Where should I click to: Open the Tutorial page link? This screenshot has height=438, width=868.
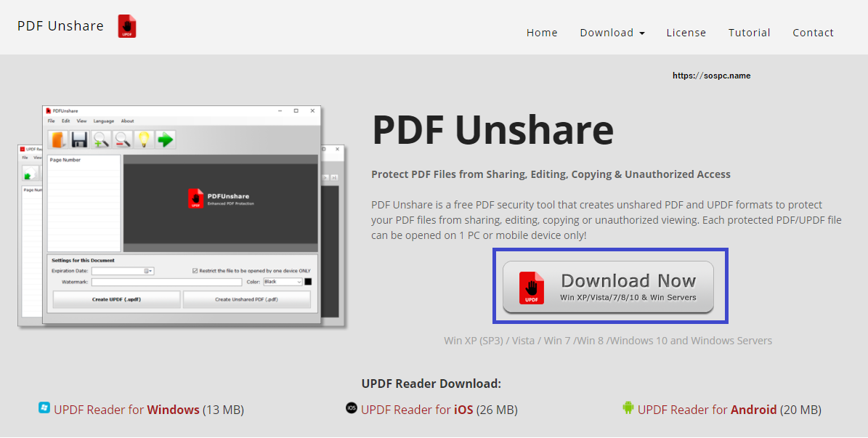point(749,33)
